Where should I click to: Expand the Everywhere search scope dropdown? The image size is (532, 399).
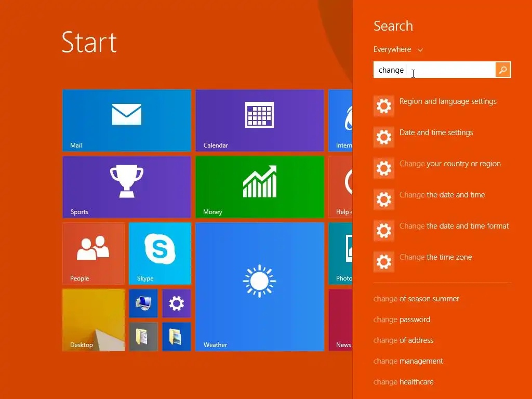pos(398,49)
